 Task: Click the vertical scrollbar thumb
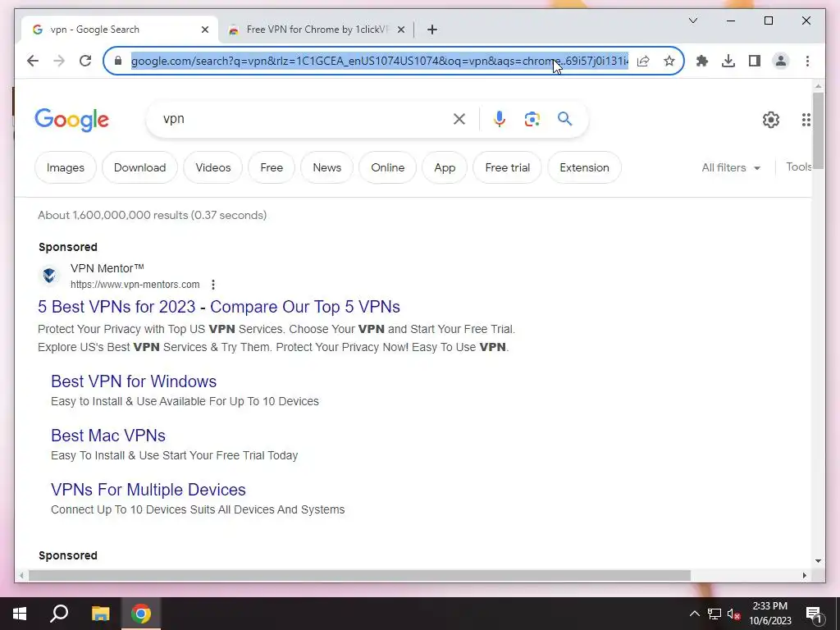(x=818, y=130)
